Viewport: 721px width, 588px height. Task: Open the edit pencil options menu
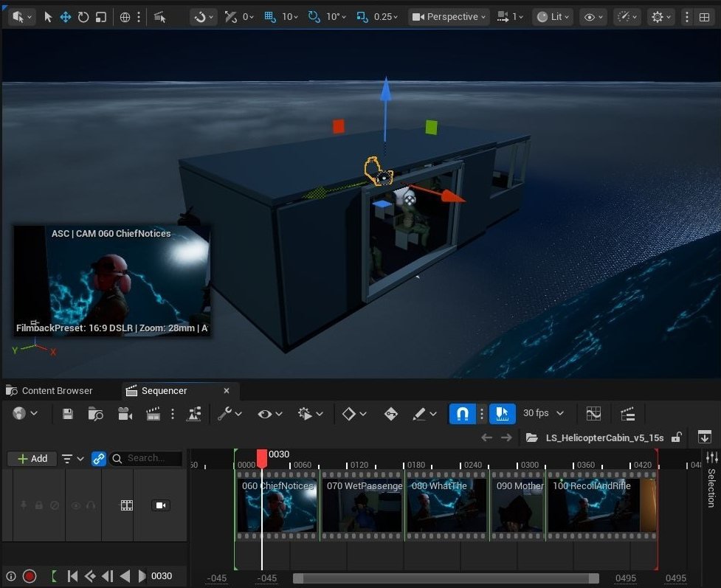pos(424,414)
